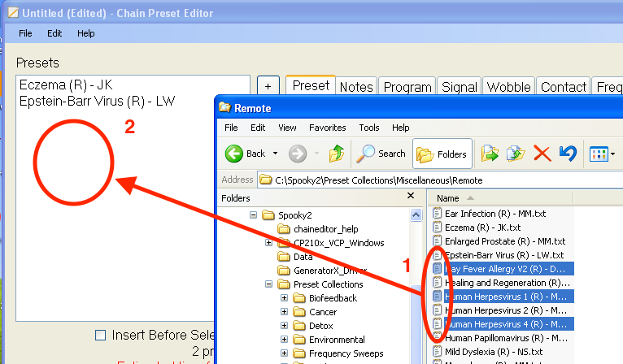Image resolution: width=623 pixels, height=364 pixels.
Task: Click the plus add button
Action: click(x=268, y=86)
